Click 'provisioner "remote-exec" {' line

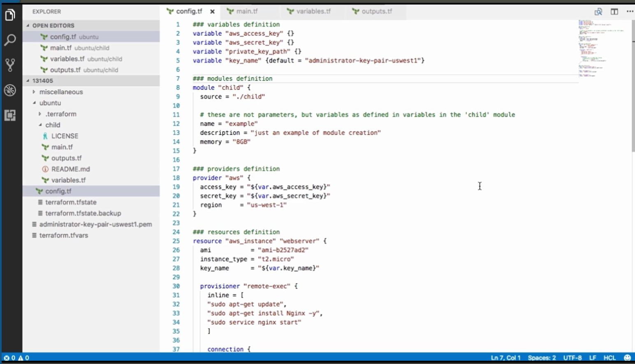click(249, 286)
